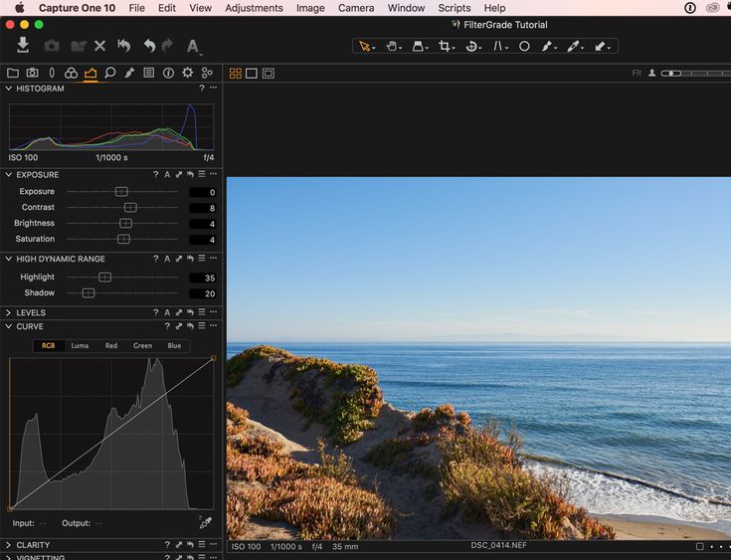Click the Delete X icon in toolbar
Viewport: 731px width, 560px height.
[99, 46]
